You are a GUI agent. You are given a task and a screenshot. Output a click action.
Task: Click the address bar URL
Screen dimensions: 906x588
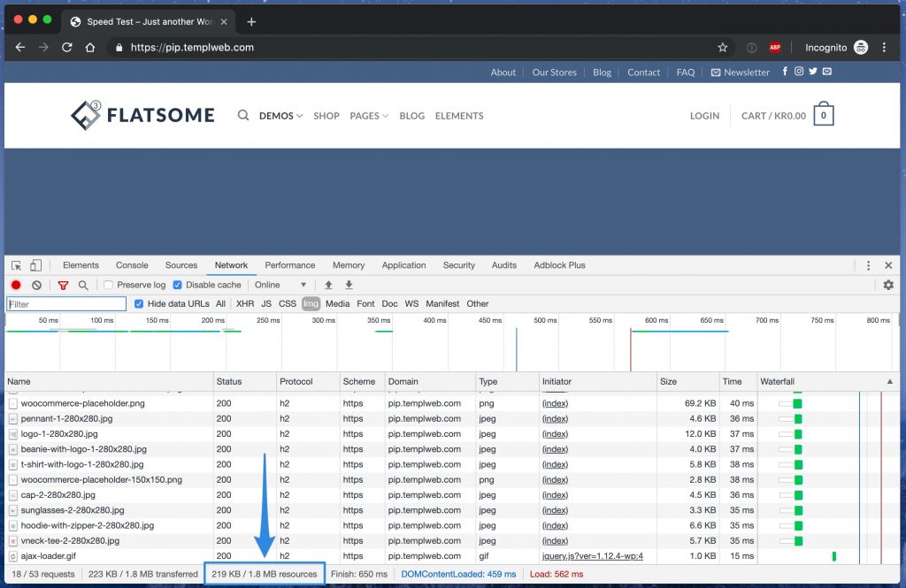192,48
